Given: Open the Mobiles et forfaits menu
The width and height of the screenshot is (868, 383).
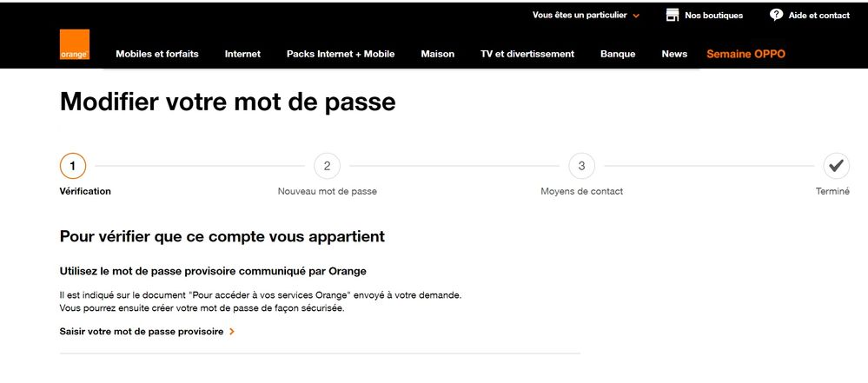Looking at the screenshot, I should [157, 54].
